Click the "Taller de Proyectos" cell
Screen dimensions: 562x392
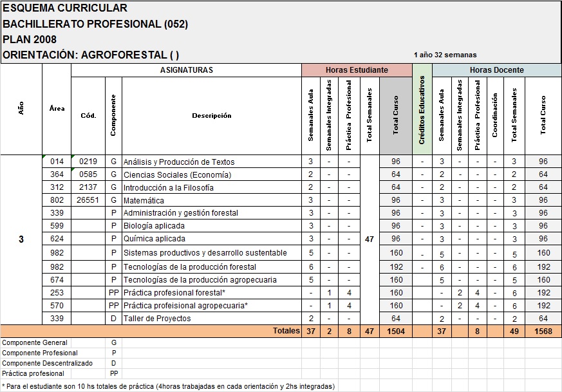(x=157, y=319)
